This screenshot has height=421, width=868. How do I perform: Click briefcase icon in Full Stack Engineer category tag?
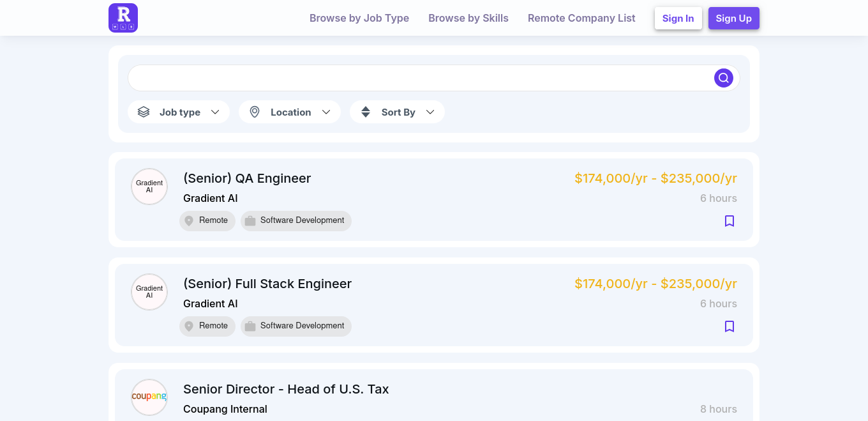click(250, 326)
